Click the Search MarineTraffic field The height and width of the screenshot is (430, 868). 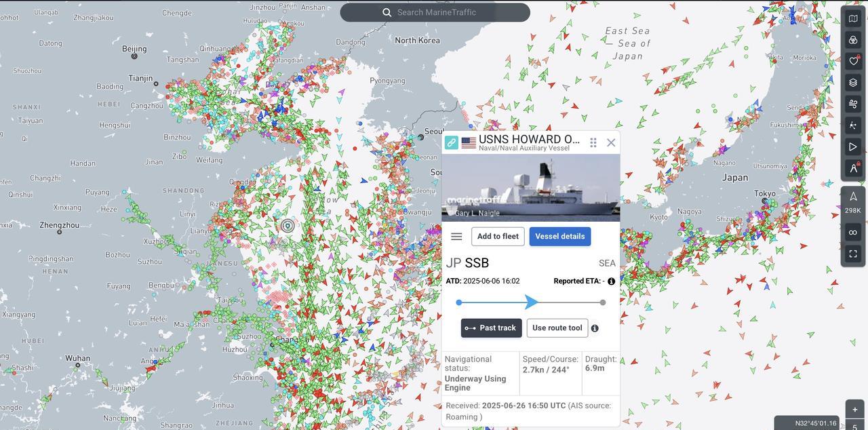(435, 12)
